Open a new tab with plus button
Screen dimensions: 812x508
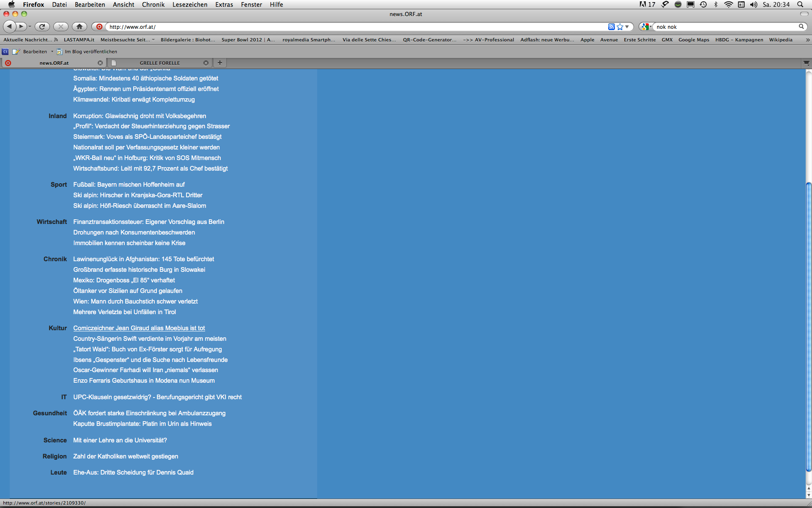[x=220, y=63]
